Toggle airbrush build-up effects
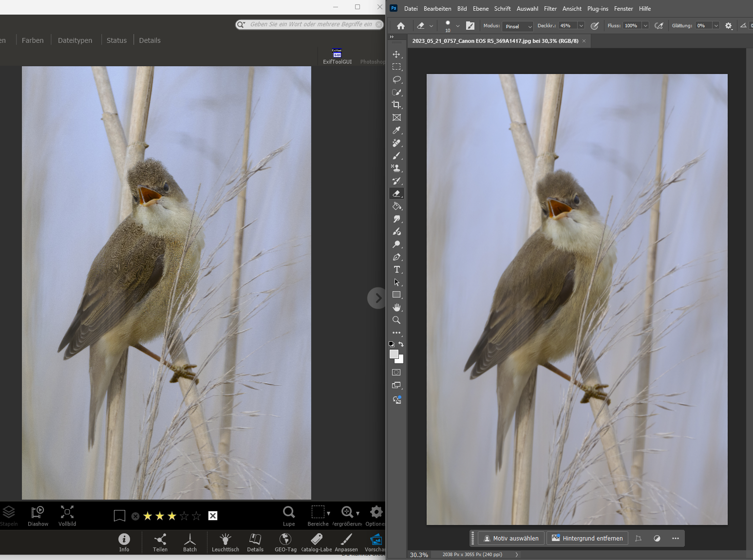753x560 pixels. tap(659, 26)
